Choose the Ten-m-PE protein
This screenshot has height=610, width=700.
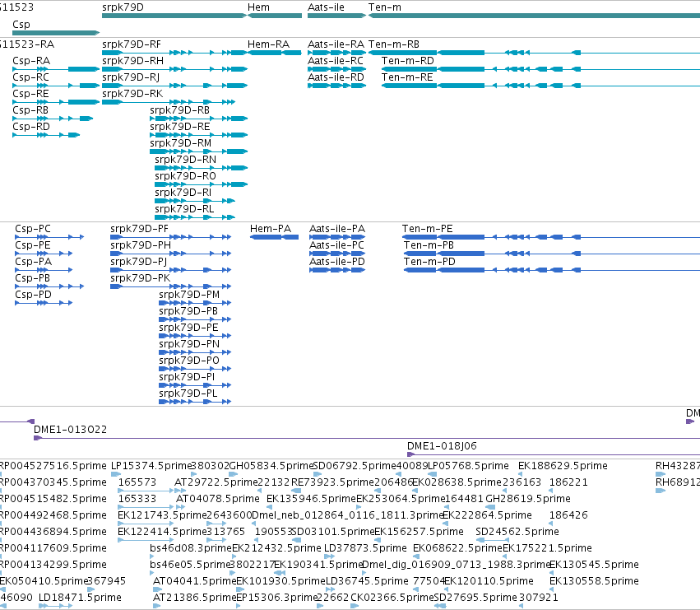tap(551, 237)
